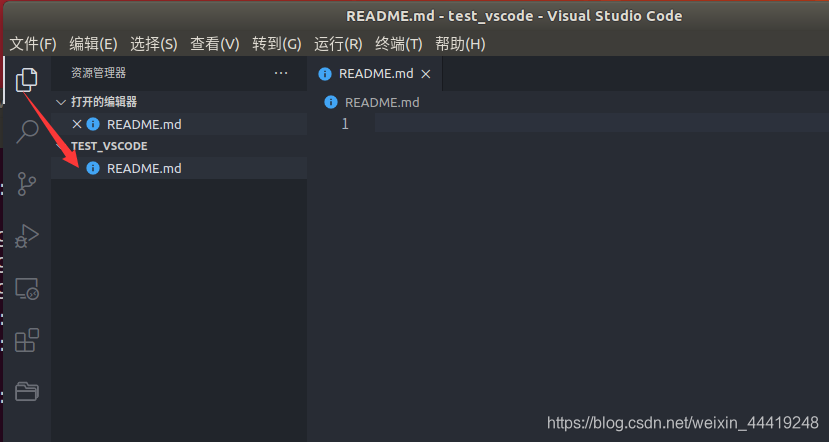Click the info icon in the README.md breadcrumb
The height and width of the screenshot is (442, 829).
click(331, 102)
